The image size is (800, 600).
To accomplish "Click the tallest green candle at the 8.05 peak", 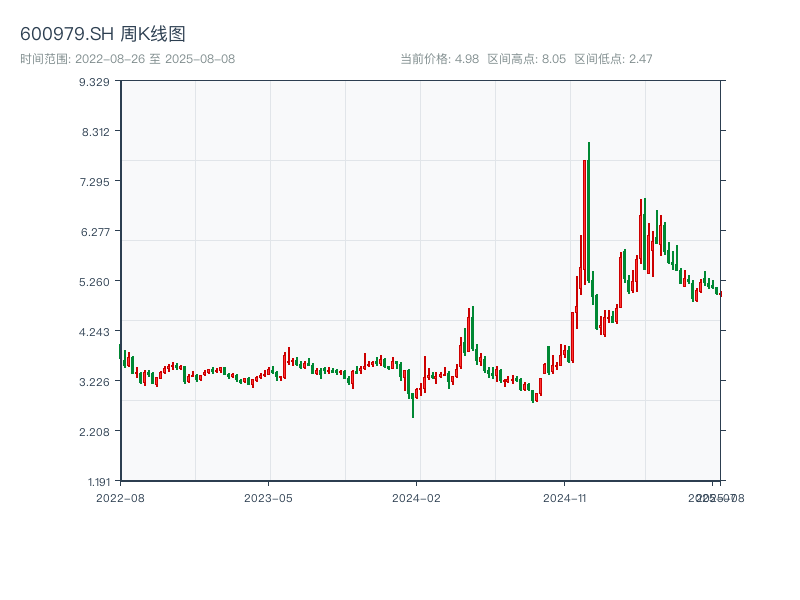I will [x=588, y=212].
